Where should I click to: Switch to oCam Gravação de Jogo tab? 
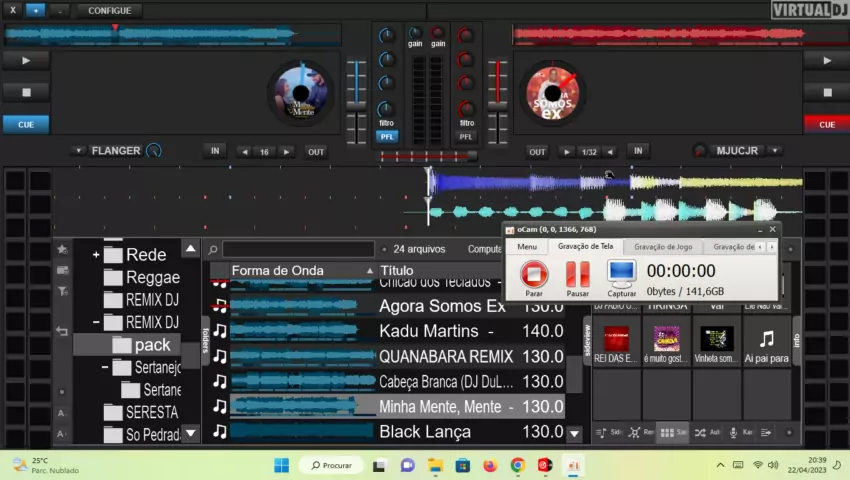tap(663, 247)
